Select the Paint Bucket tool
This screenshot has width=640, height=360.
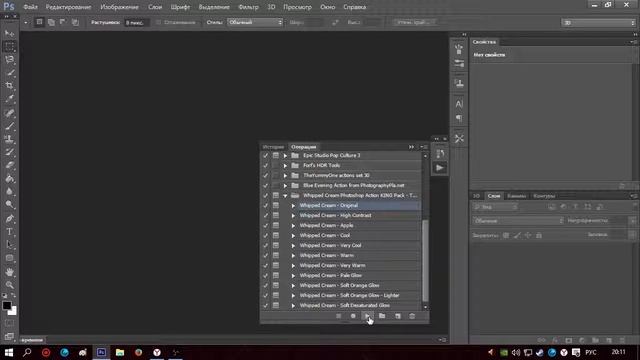[9, 178]
